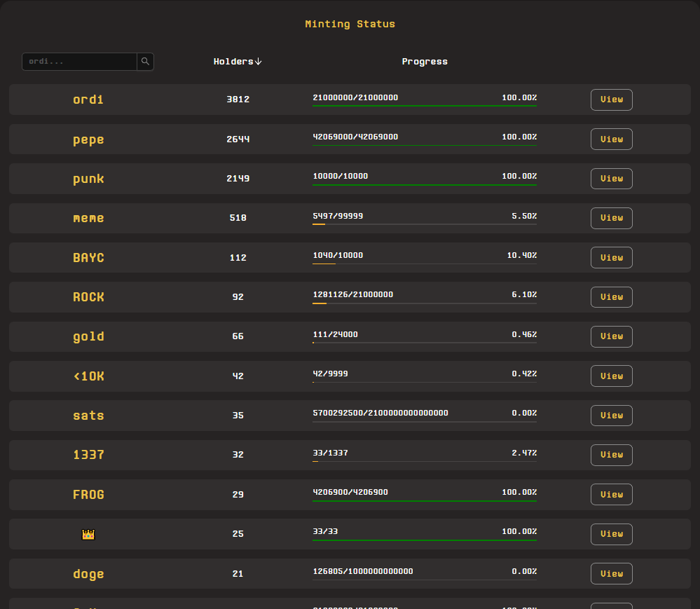Viewport: 700px width, 609px height.
Task: Sort by Holders column header
Action: pos(238,62)
